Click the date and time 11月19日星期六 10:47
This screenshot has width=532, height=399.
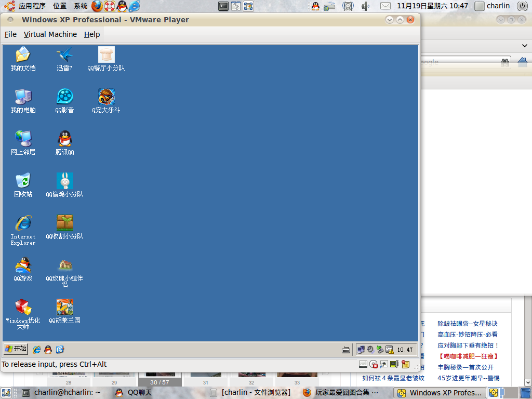click(x=432, y=6)
